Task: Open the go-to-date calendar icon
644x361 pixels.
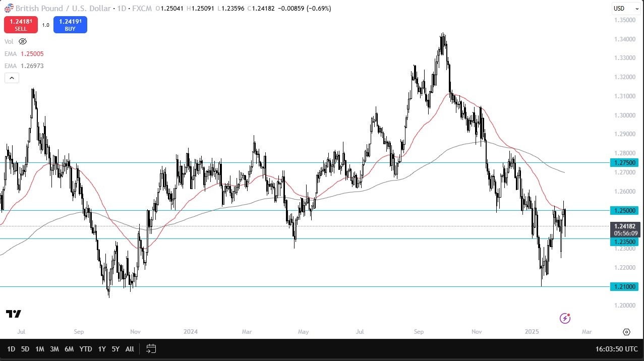Action: click(151, 348)
